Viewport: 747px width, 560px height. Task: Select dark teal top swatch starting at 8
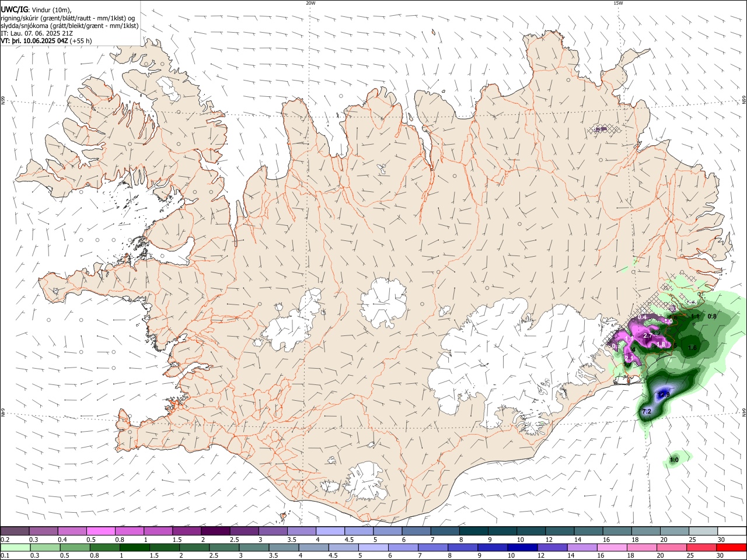[x=473, y=531]
